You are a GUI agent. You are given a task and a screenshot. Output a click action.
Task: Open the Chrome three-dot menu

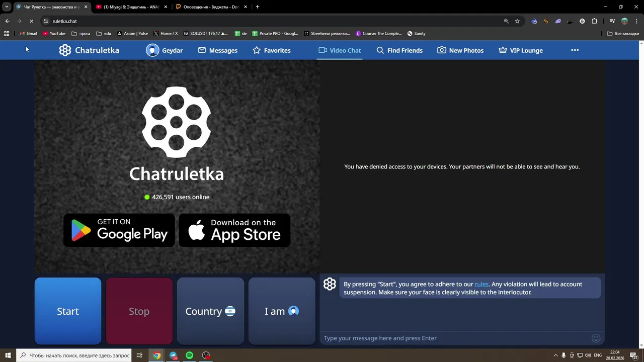pyautogui.click(x=637, y=21)
